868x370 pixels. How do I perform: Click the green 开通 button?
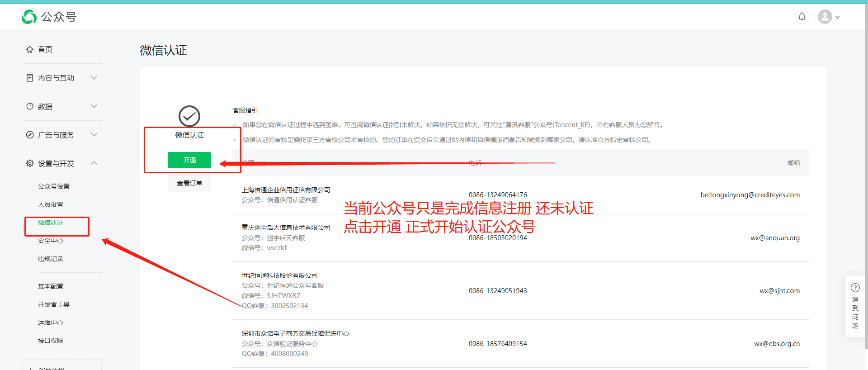[x=189, y=160]
